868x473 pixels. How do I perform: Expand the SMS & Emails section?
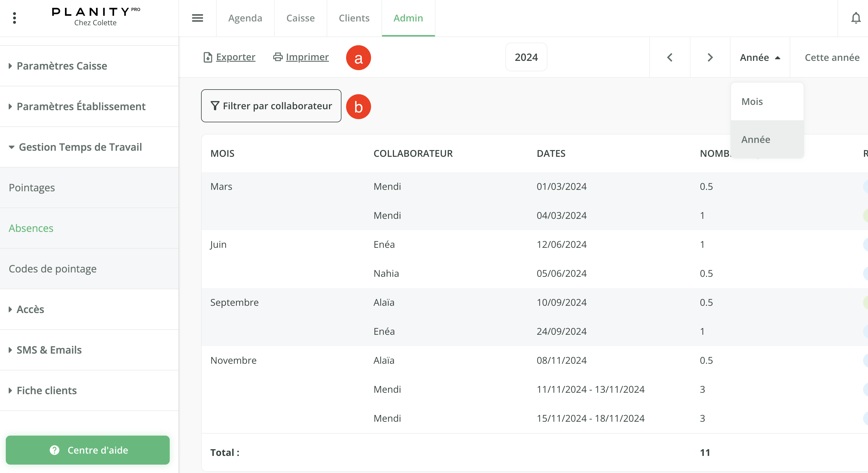49,350
